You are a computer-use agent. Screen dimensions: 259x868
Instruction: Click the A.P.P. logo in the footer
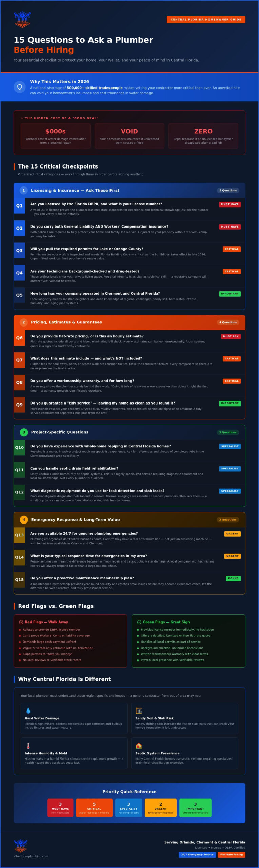pos(21,846)
